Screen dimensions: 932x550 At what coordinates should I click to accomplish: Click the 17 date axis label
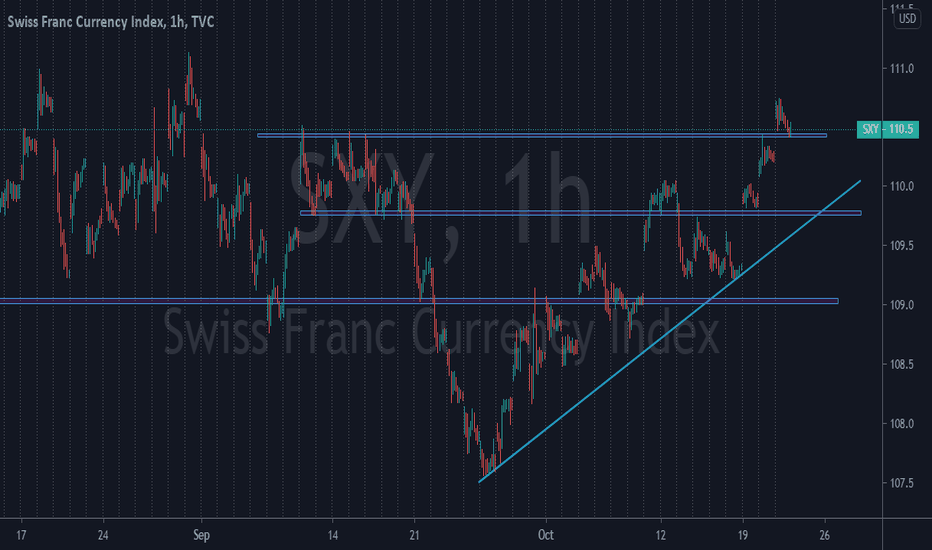21,535
